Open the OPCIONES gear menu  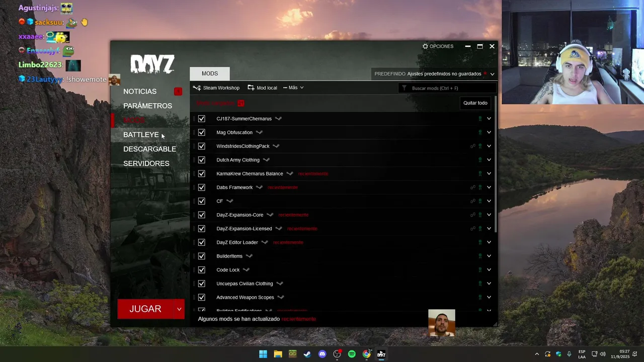point(438,46)
